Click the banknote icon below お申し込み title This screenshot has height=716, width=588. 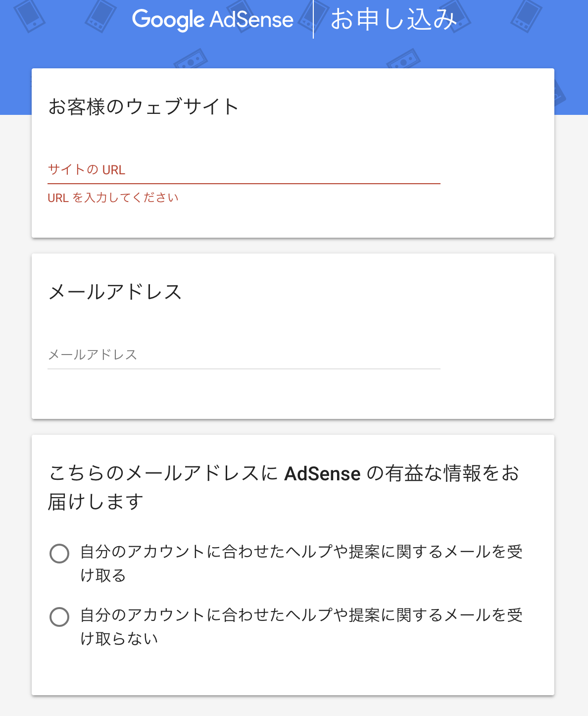(403, 59)
